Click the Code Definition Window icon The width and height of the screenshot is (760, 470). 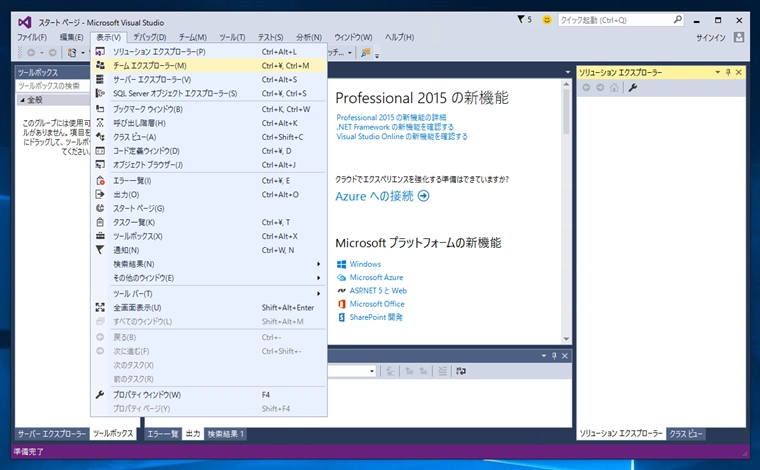point(100,151)
